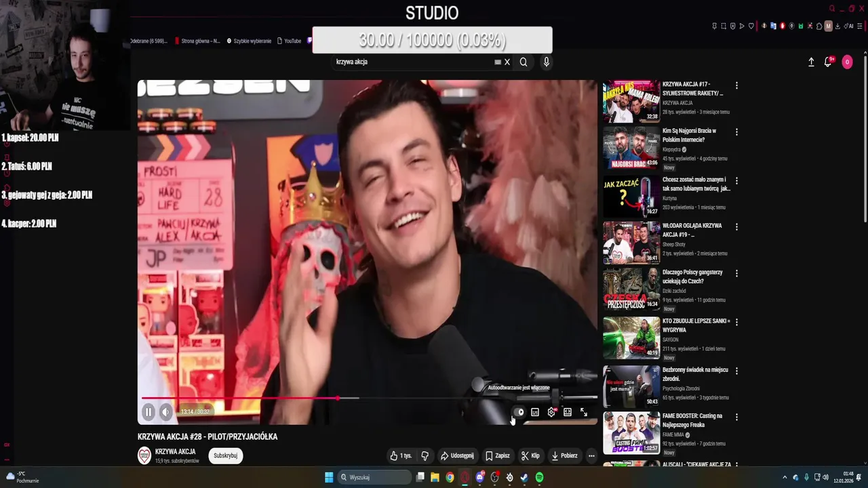Click the search magnifier button
Viewport: 868px width, 488px height.
524,62
